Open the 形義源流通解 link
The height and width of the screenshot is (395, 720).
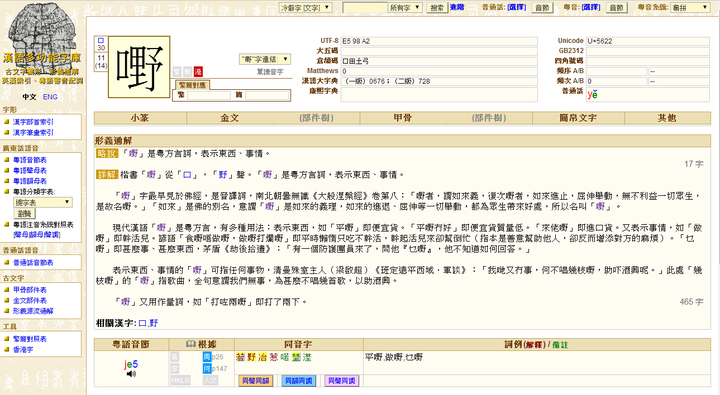coord(33,311)
